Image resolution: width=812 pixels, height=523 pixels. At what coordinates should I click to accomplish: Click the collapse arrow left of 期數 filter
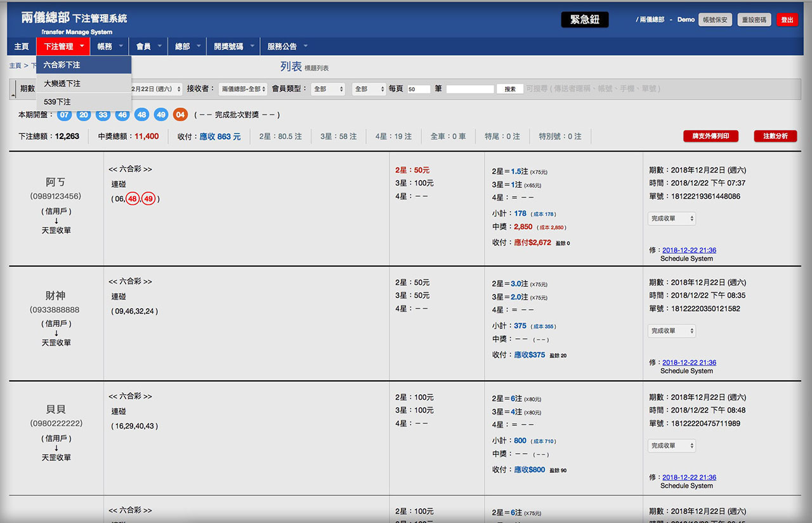click(x=13, y=93)
